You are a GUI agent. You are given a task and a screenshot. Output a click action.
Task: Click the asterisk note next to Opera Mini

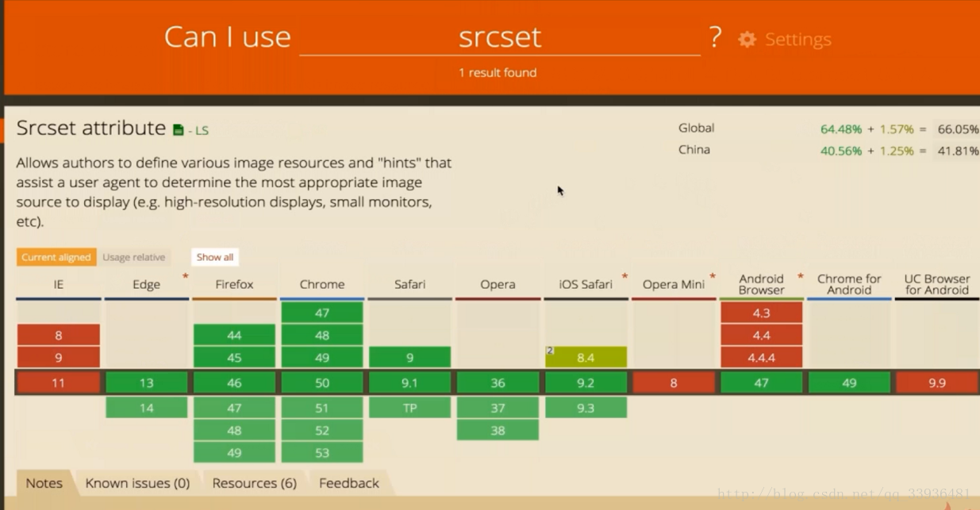pyautogui.click(x=713, y=277)
